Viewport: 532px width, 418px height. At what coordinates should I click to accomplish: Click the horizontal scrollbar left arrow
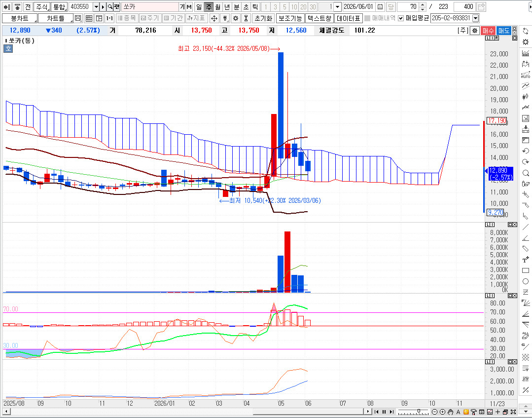coord(6,412)
